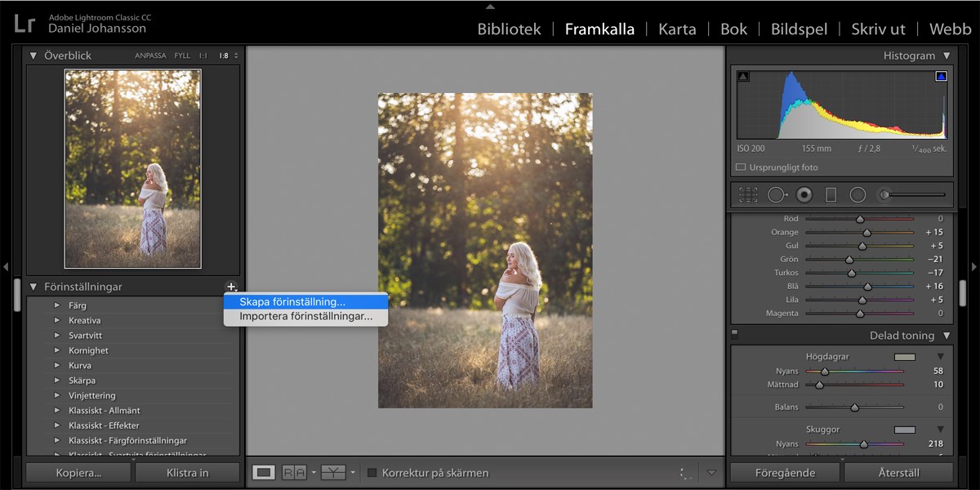Choose Importera förinställningar... from the menu
Viewport: 980px width, 490px height.
pos(305,316)
